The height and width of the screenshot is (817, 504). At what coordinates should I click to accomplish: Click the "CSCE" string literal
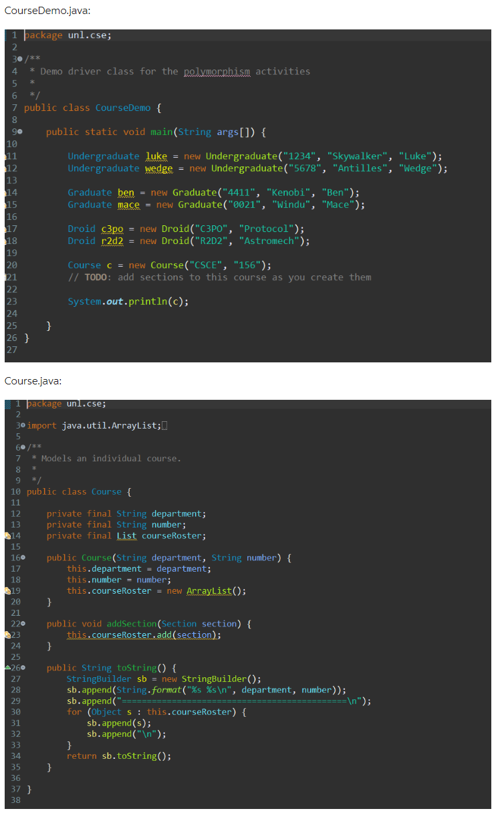(206, 265)
